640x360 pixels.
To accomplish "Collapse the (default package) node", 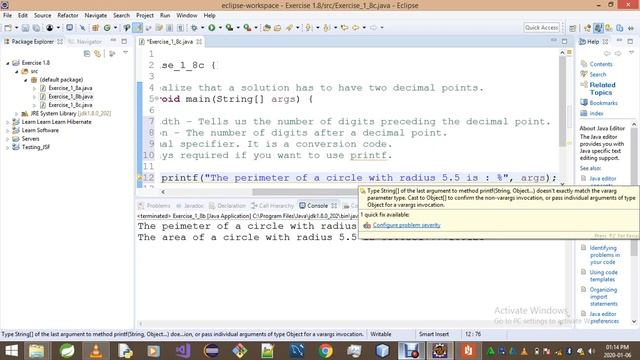I will coord(25,80).
